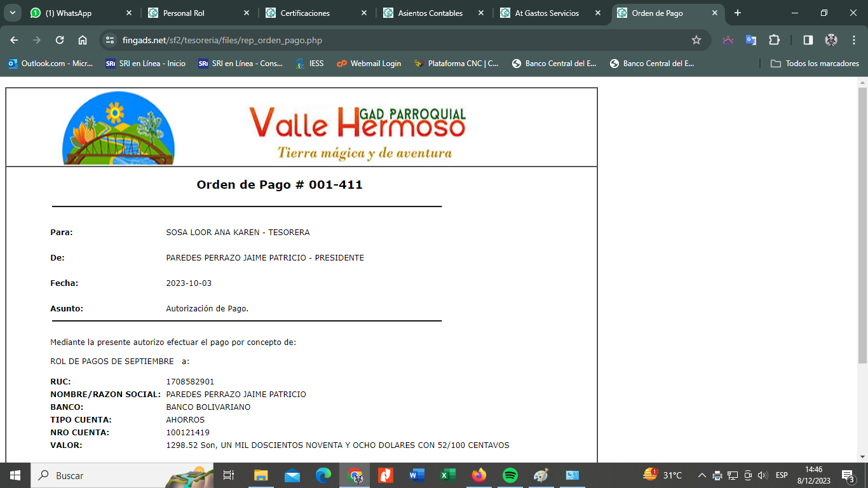Image resolution: width=868 pixels, height=488 pixels.
Task: Expand the tab search dropdown arrow
Action: click(12, 13)
